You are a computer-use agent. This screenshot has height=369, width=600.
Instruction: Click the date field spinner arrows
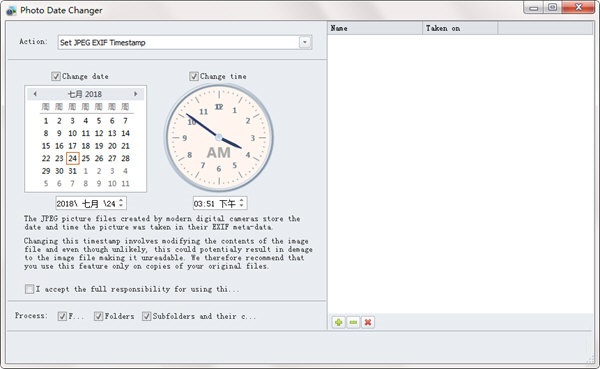121,203
